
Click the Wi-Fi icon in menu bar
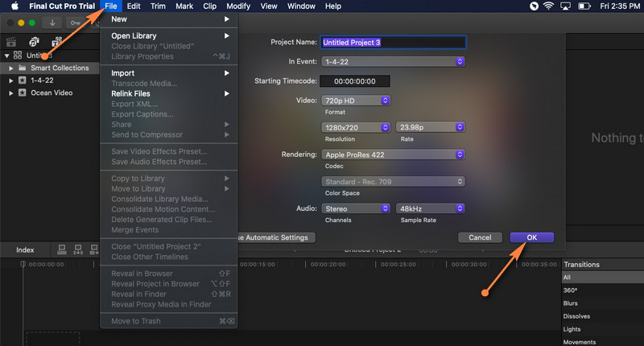click(549, 6)
